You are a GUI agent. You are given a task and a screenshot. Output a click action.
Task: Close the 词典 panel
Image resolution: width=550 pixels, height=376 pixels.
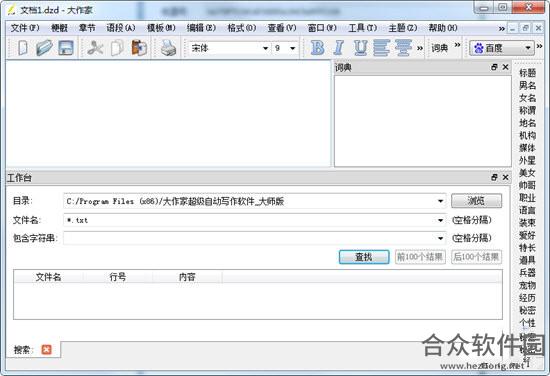505,67
